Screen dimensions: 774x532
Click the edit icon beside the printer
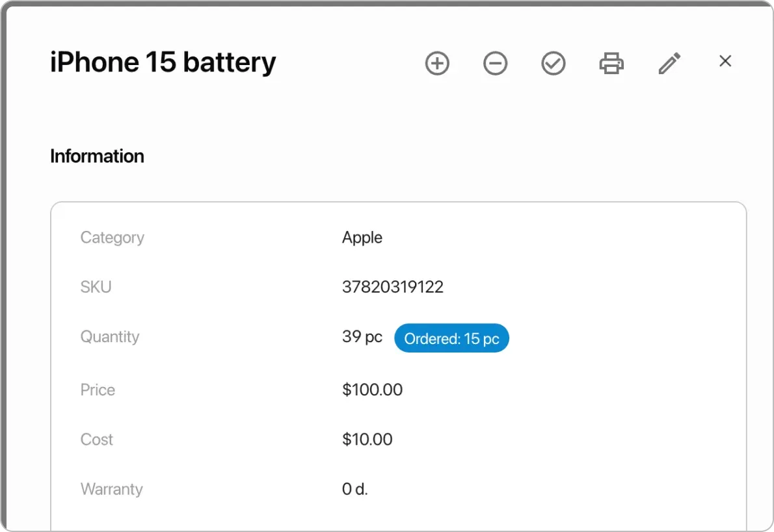click(669, 63)
